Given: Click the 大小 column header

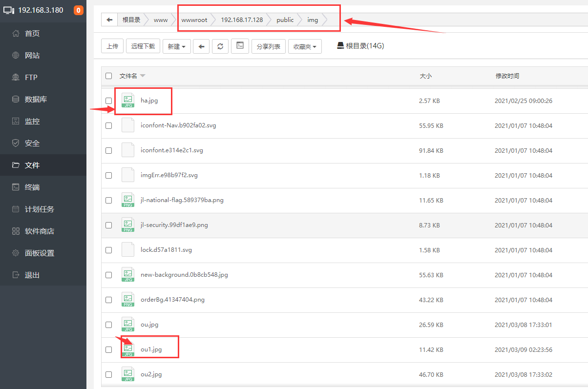Looking at the screenshot, I should (x=425, y=76).
